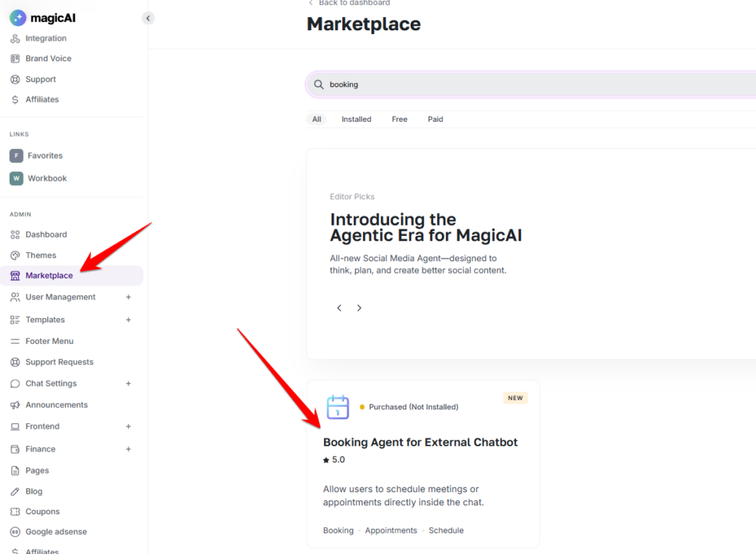Click the Announcements megaphone icon
Screen dimensions: 756x554
(16, 405)
